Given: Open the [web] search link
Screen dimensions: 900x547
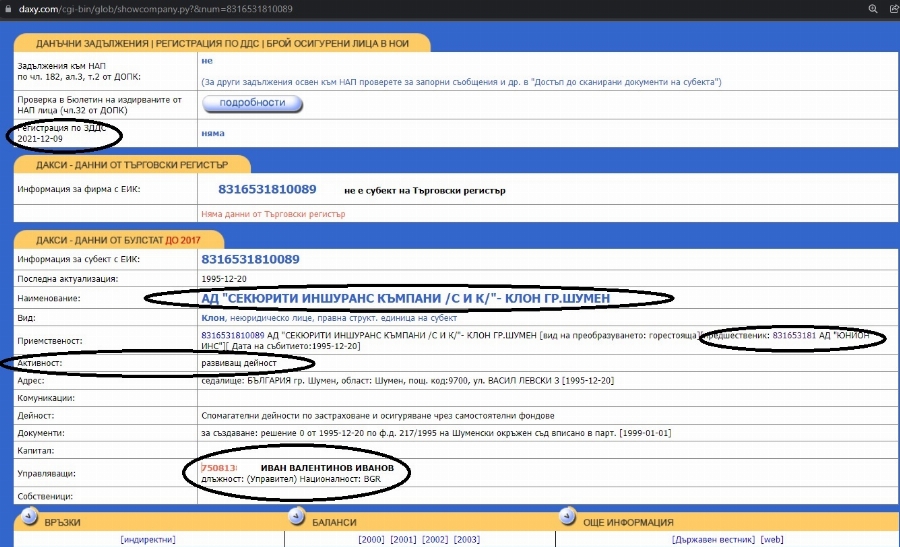Looking at the screenshot, I should (772, 539).
